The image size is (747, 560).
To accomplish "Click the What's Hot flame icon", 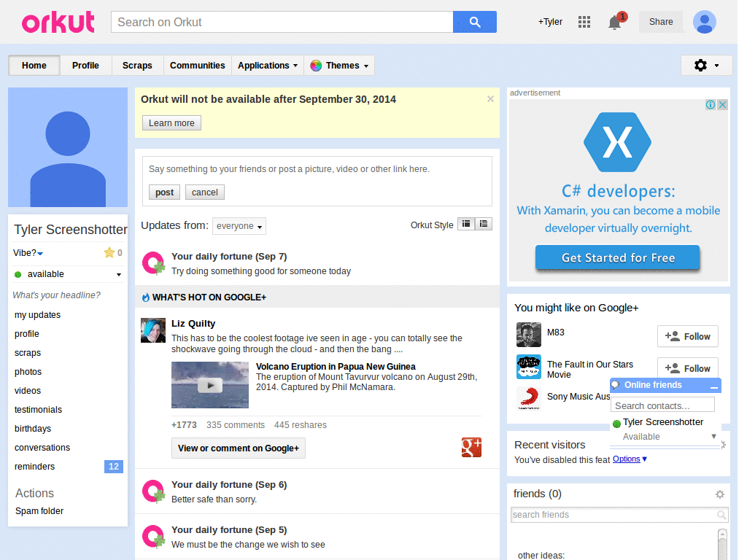I will [146, 297].
